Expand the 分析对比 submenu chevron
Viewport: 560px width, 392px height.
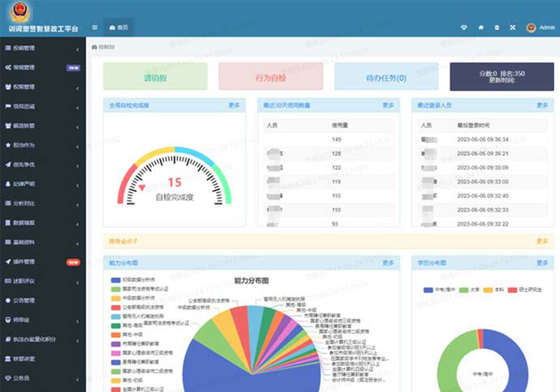point(77,204)
